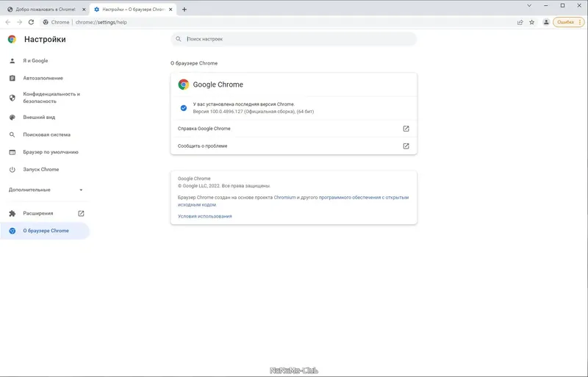Go back using the browser back arrow
The height and width of the screenshot is (377, 588).
[8, 22]
